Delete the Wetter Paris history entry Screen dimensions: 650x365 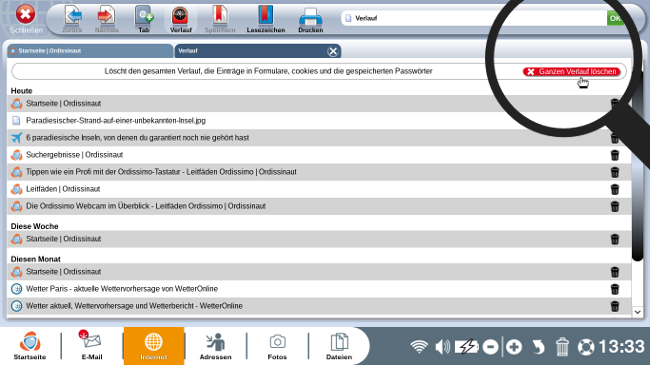click(615, 289)
